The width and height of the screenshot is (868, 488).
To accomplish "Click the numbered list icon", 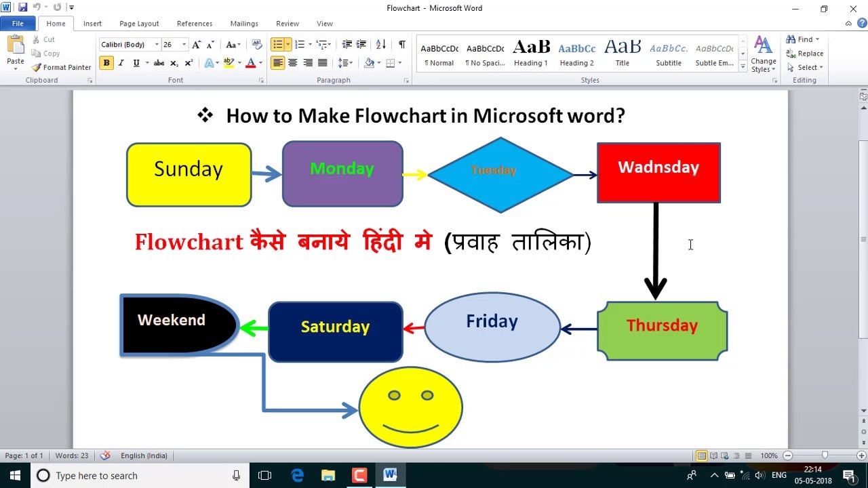I will click(299, 45).
